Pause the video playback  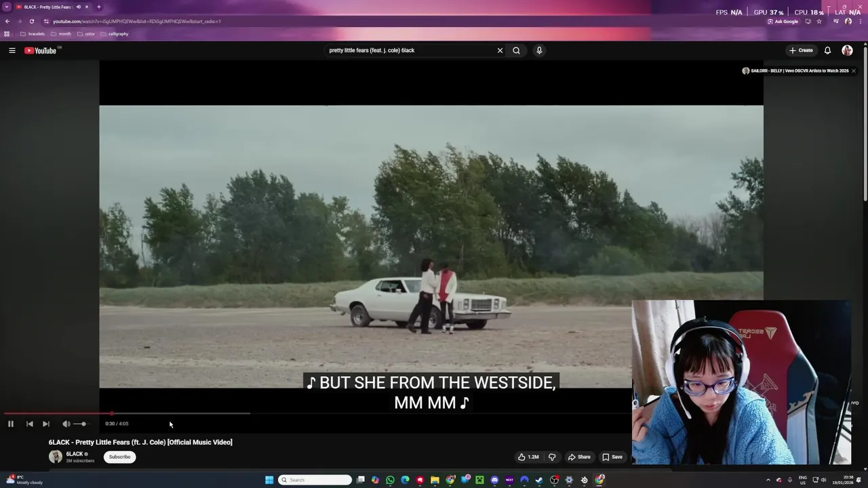[11, 424]
